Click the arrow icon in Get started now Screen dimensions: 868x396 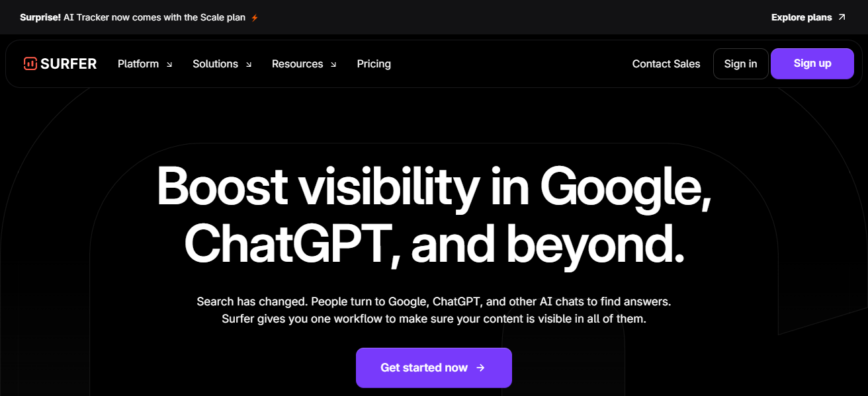pos(480,368)
